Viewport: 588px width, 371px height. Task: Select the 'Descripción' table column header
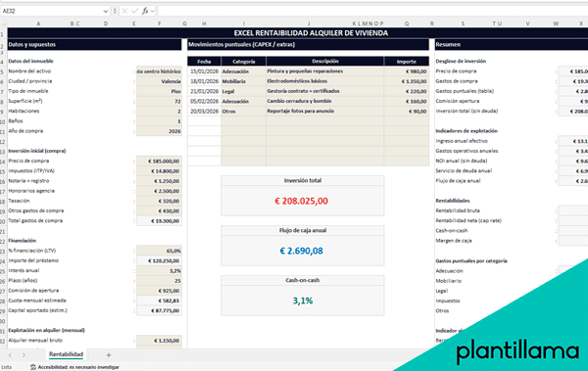click(325, 62)
